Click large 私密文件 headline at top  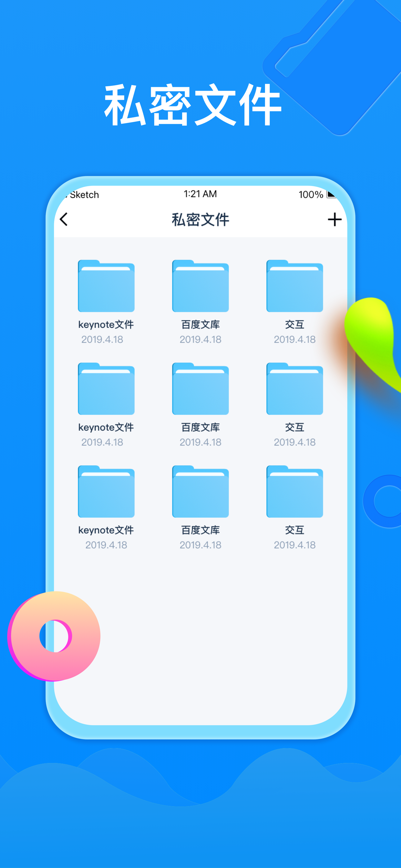(193, 105)
